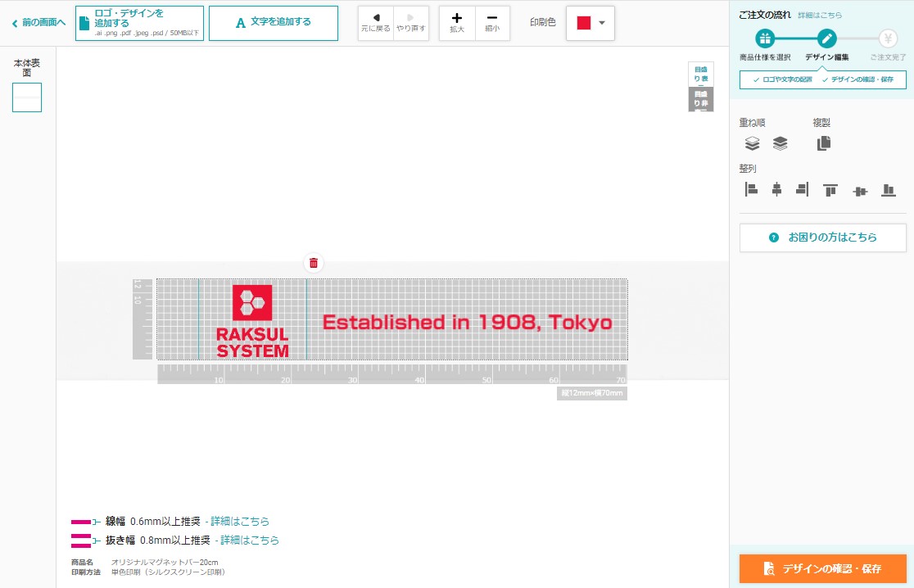
Task: Click 商品仕様を選択 step gift icon
Action: (765, 39)
